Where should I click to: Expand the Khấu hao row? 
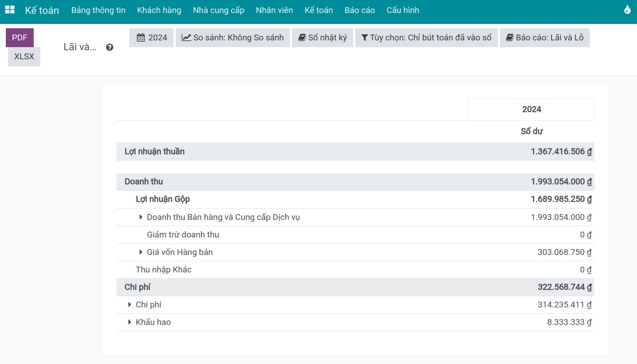coord(130,322)
